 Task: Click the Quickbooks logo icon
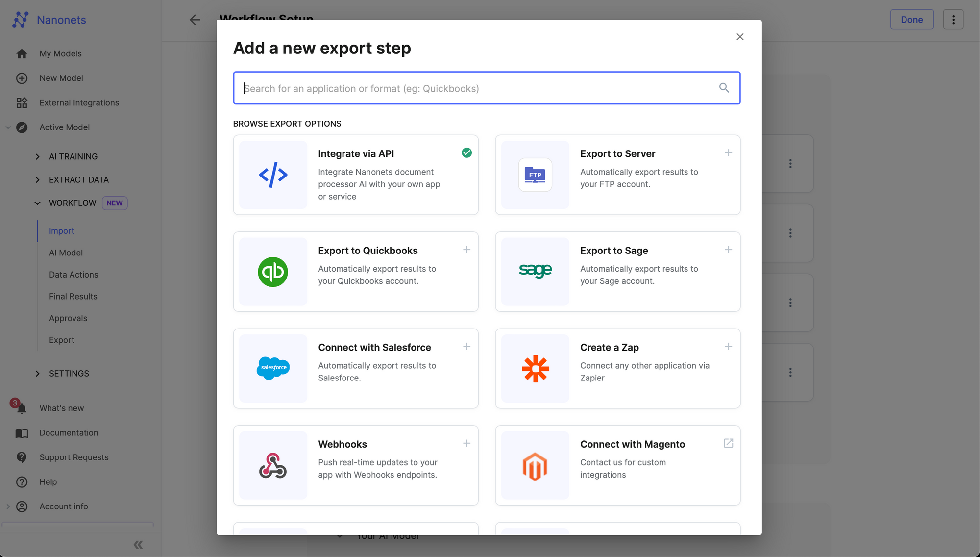(273, 272)
